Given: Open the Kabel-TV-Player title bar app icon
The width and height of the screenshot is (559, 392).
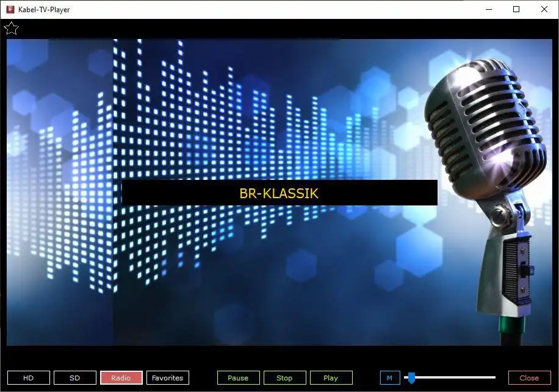Looking at the screenshot, I should (10, 9).
